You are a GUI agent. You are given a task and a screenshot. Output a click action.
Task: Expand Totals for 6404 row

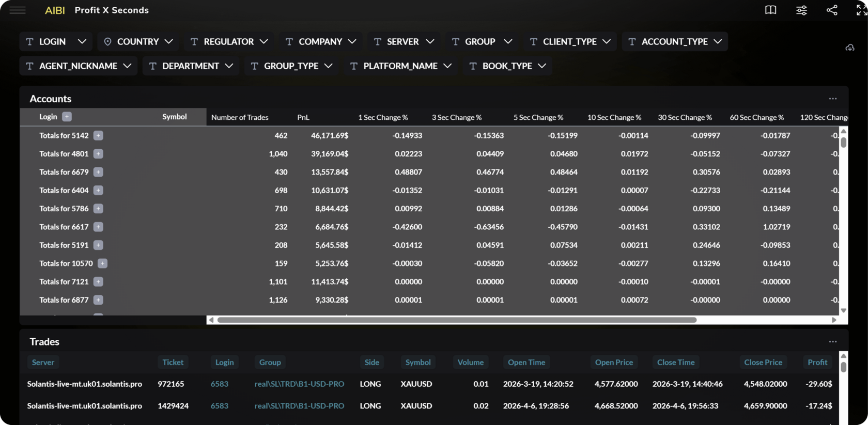pyautogui.click(x=98, y=190)
